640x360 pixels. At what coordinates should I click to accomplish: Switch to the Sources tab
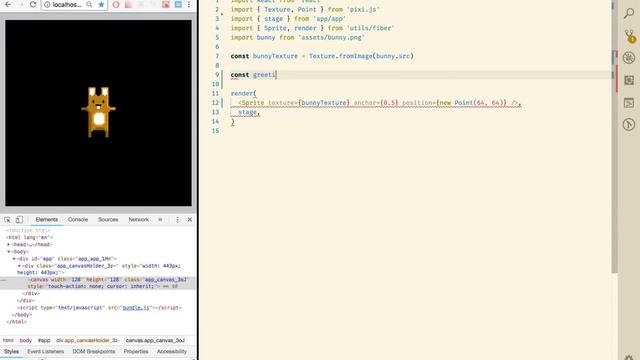108,220
